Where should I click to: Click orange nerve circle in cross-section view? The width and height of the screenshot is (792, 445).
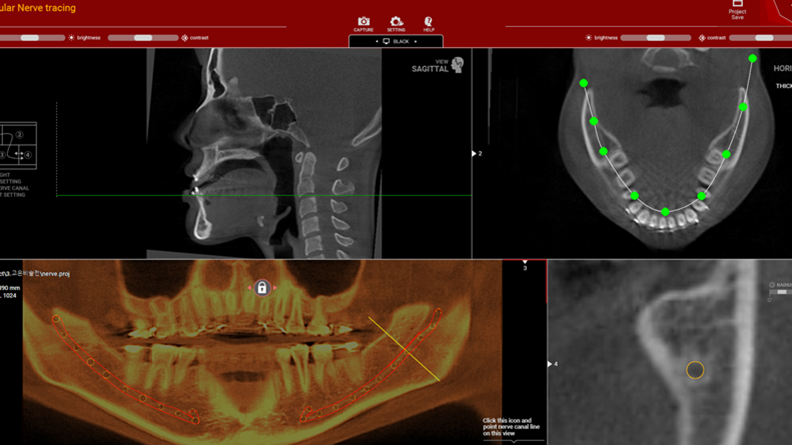695,371
